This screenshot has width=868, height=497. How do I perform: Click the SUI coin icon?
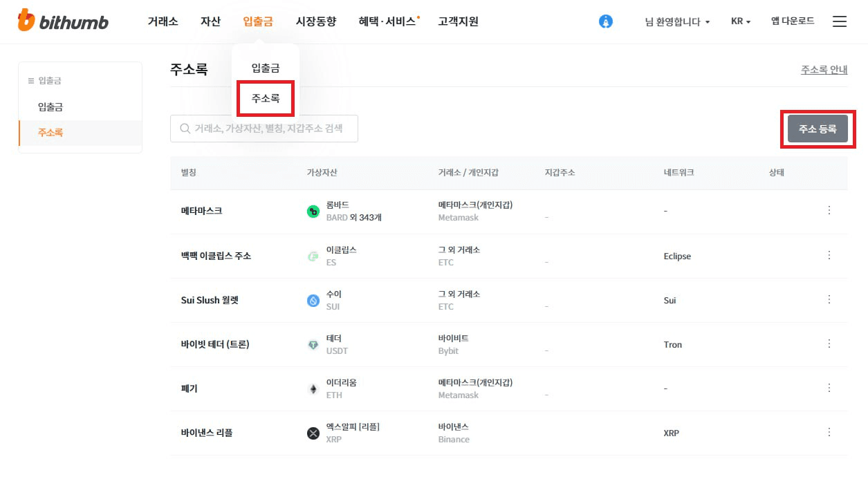(313, 301)
